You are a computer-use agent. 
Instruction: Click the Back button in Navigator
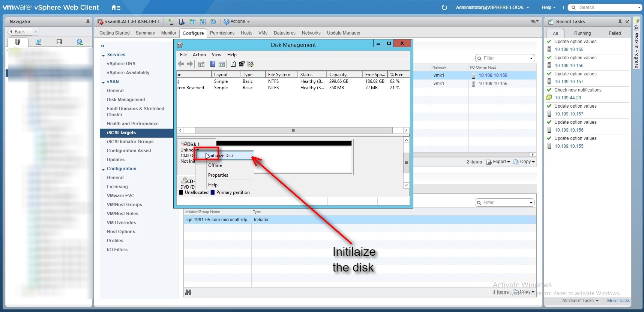20,32
